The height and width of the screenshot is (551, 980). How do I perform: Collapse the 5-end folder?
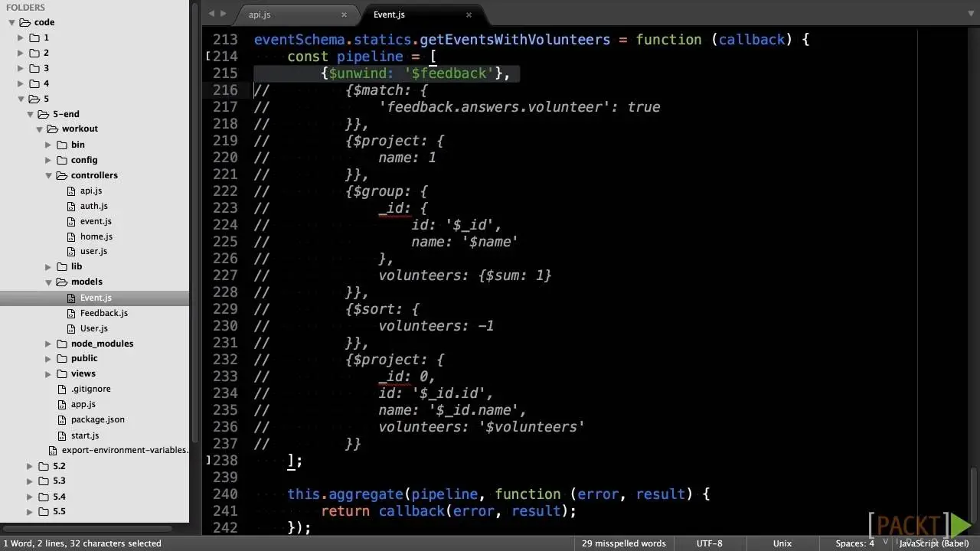30,114
